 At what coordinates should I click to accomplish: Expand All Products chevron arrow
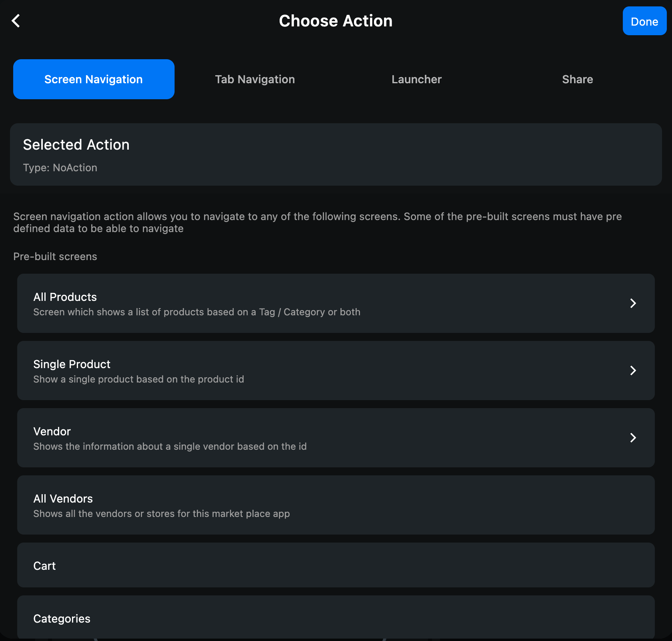[x=633, y=303]
